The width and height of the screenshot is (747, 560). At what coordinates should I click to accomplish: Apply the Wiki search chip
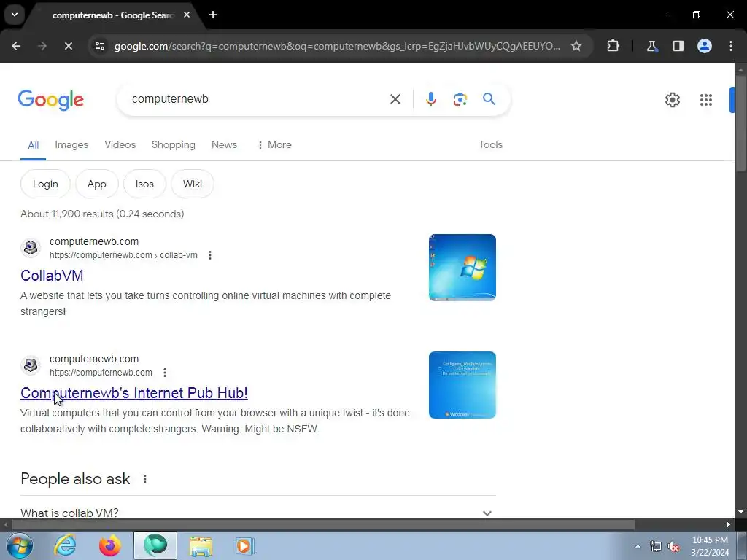click(x=193, y=184)
